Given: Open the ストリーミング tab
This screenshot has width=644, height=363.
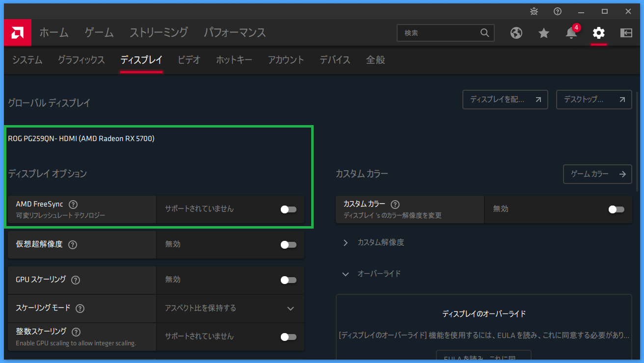Looking at the screenshot, I should click(159, 33).
